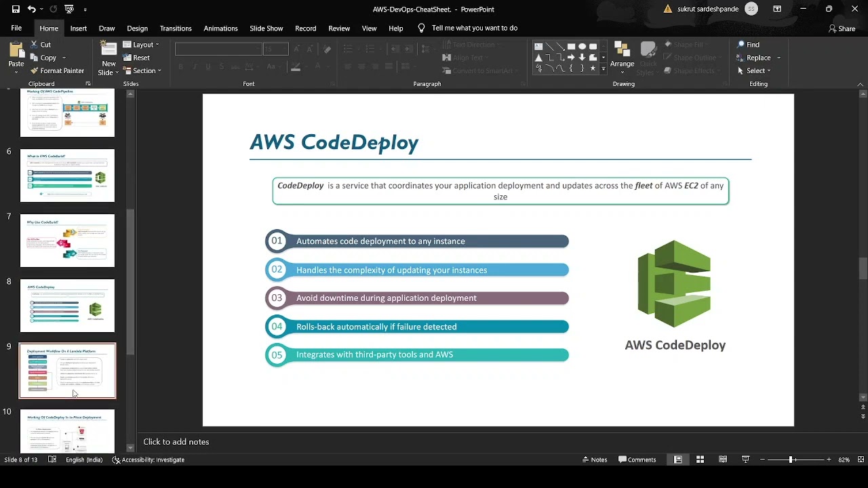868x488 pixels.
Task: Click English (India) language indicator
Action: coord(84,460)
